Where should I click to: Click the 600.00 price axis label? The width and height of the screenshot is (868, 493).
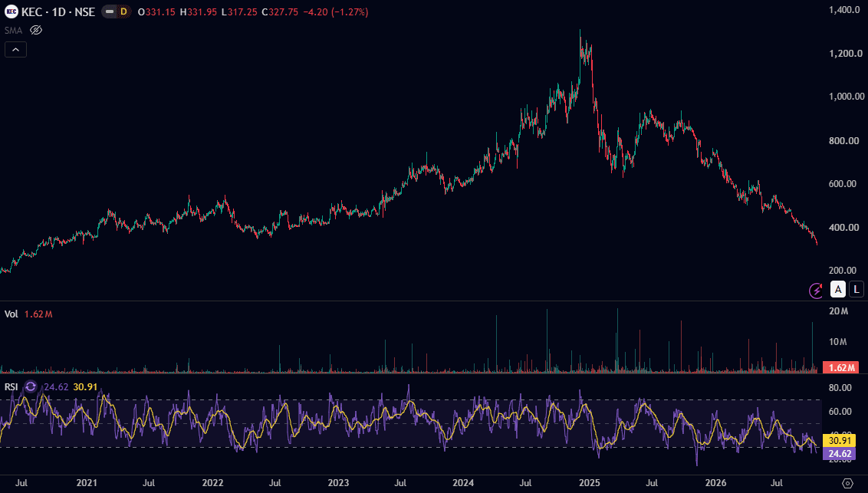pos(843,184)
